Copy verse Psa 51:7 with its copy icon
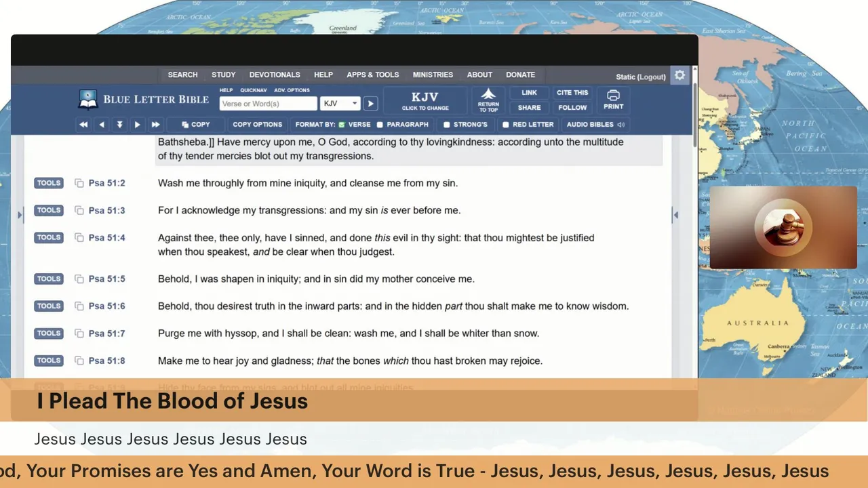868x488 pixels. click(x=79, y=333)
